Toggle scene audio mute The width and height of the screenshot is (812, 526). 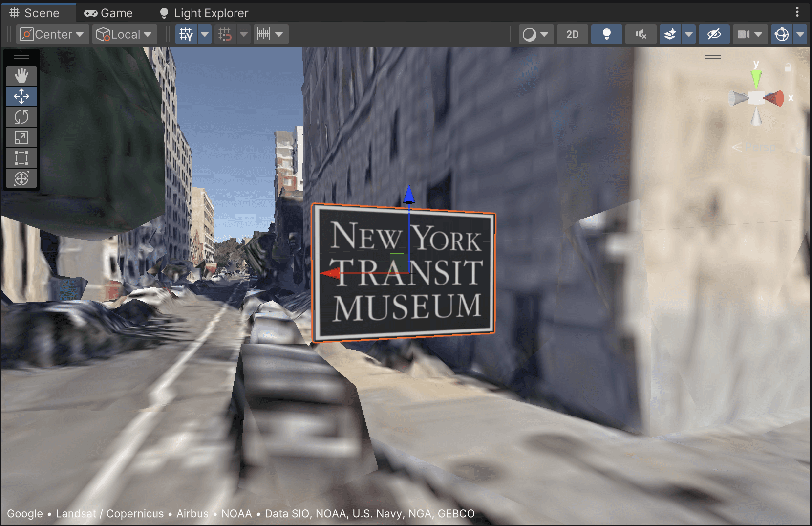(x=641, y=34)
